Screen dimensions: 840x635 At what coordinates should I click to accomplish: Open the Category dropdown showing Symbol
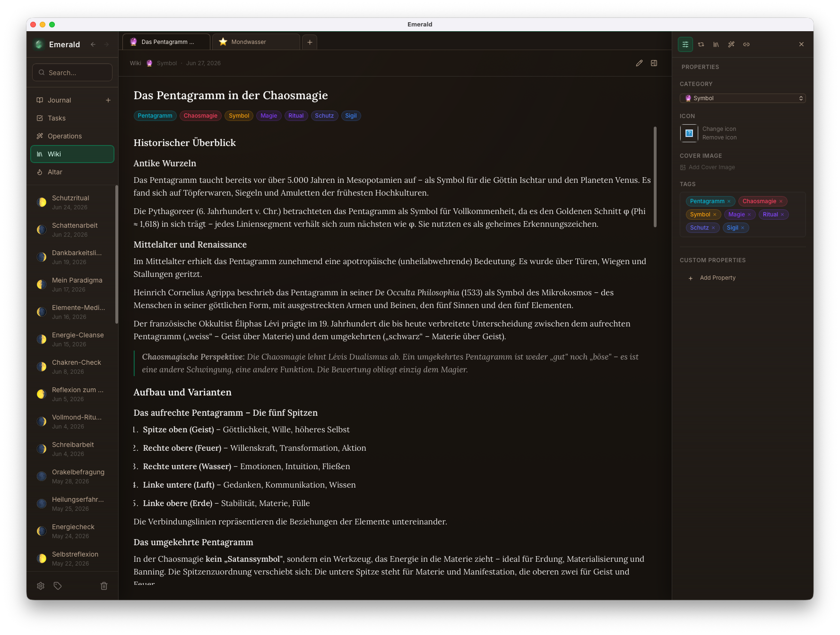click(743, 98)
